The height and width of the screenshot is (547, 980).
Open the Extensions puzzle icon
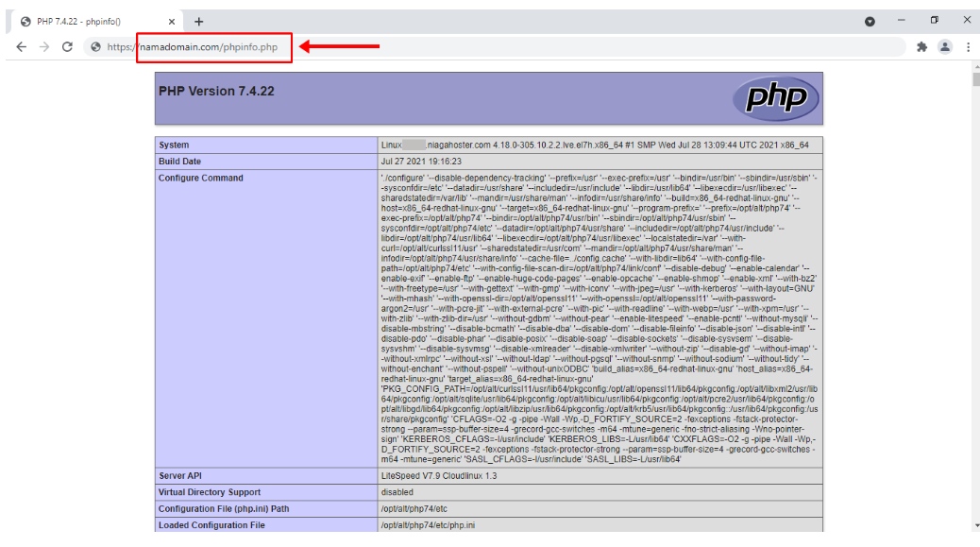pos(921,47)
